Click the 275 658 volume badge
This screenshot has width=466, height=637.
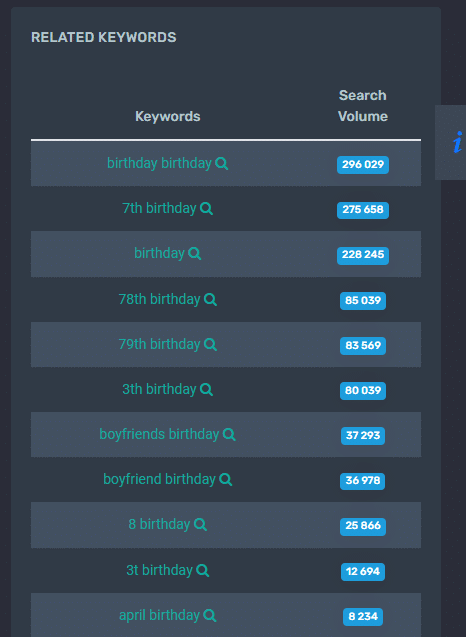coord(363,210)
